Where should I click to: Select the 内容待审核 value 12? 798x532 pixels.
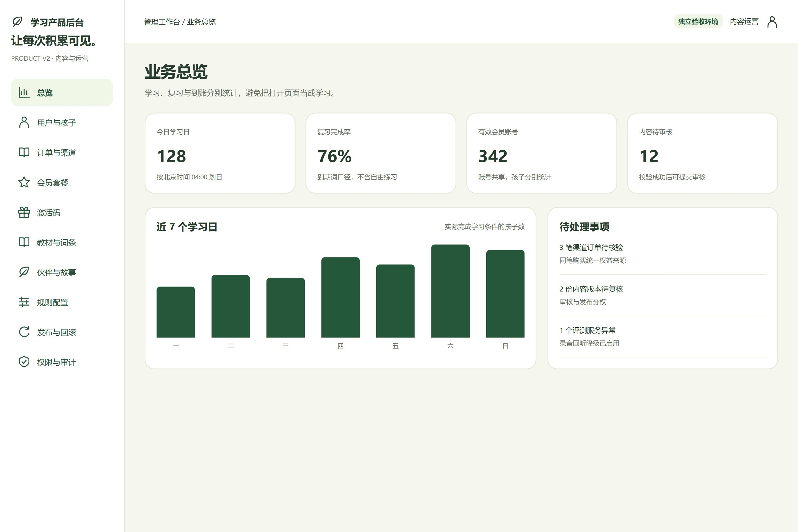649,156
